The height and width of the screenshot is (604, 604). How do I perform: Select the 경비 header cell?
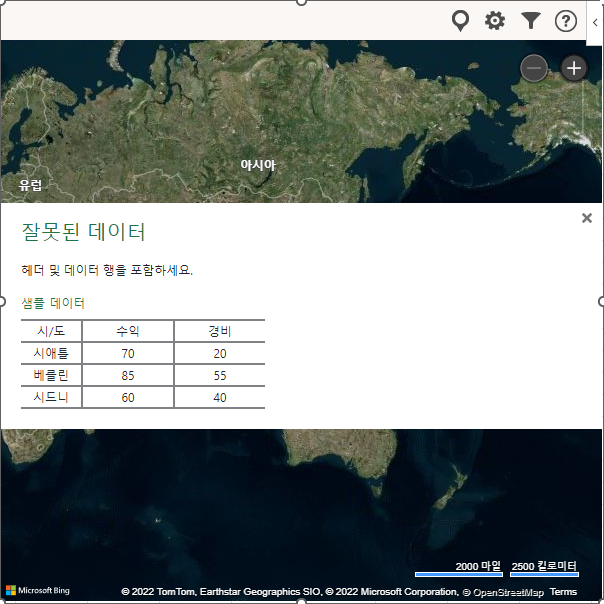pos(220,331)
